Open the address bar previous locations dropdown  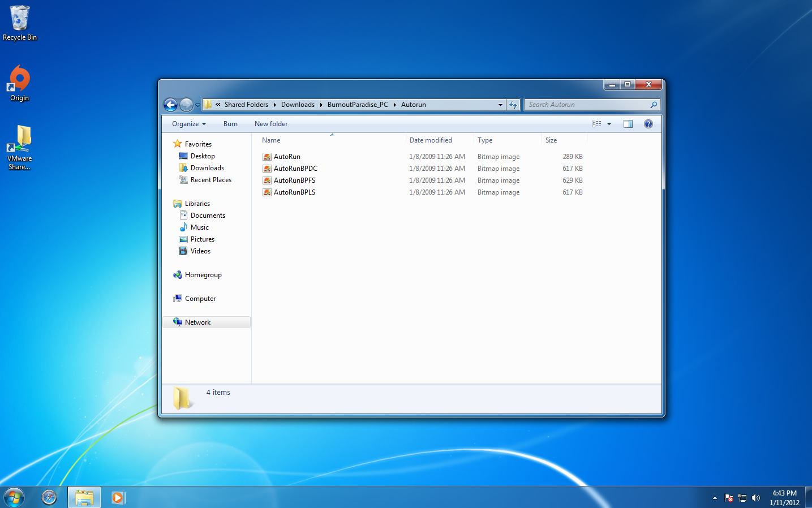point(500,105)
